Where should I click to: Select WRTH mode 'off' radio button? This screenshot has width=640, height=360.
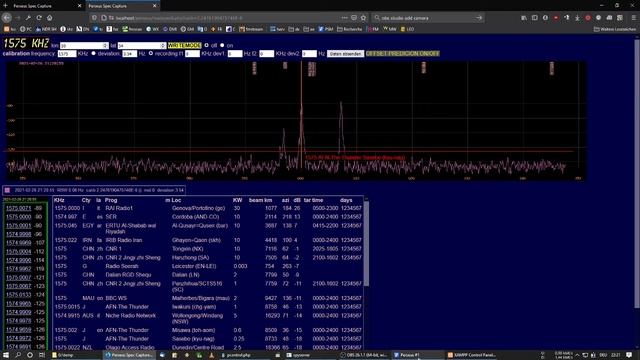pyautogui.click(x=207, y=45)
